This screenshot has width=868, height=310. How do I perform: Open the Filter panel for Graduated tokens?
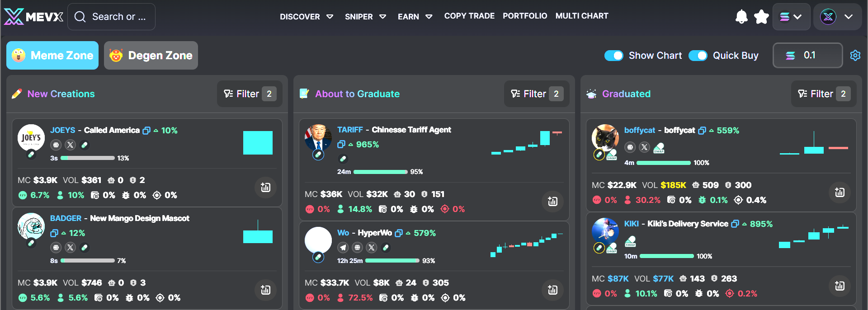click(x=823, y=94)
